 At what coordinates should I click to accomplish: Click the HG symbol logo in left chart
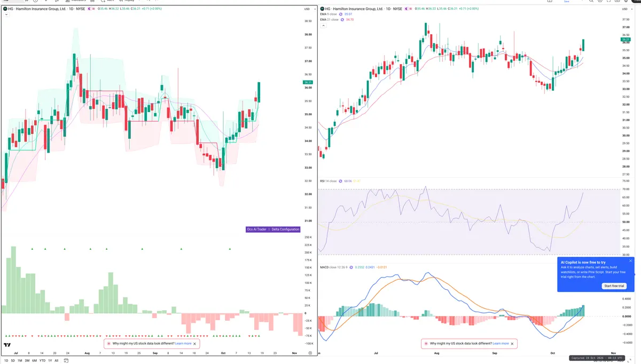point(5,9)
